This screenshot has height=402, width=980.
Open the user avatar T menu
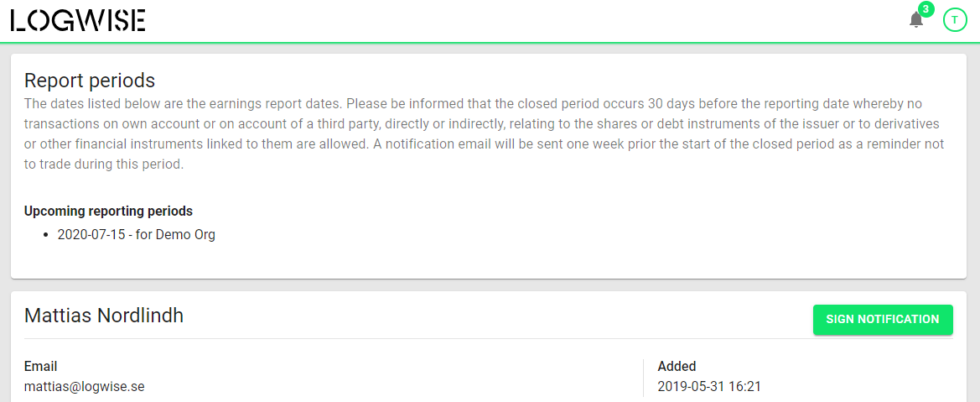click(954, 20)
